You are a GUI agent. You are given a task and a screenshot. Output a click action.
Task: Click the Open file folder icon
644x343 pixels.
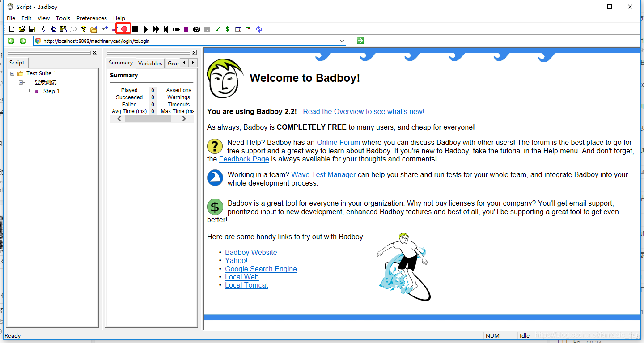tap(22, 29)
